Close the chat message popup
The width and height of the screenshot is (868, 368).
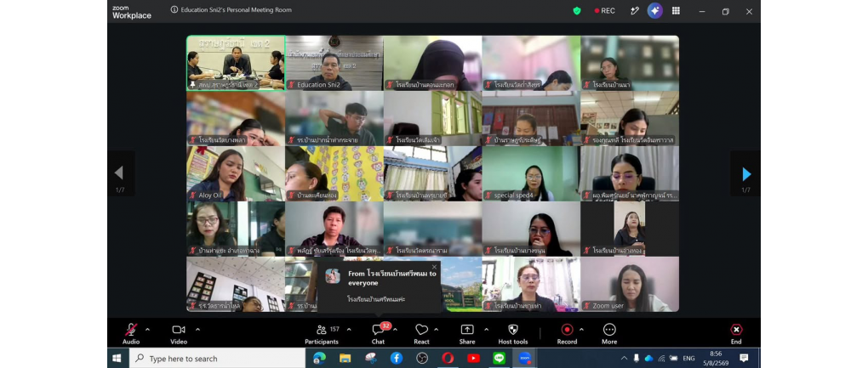click(x=434, y=267)
